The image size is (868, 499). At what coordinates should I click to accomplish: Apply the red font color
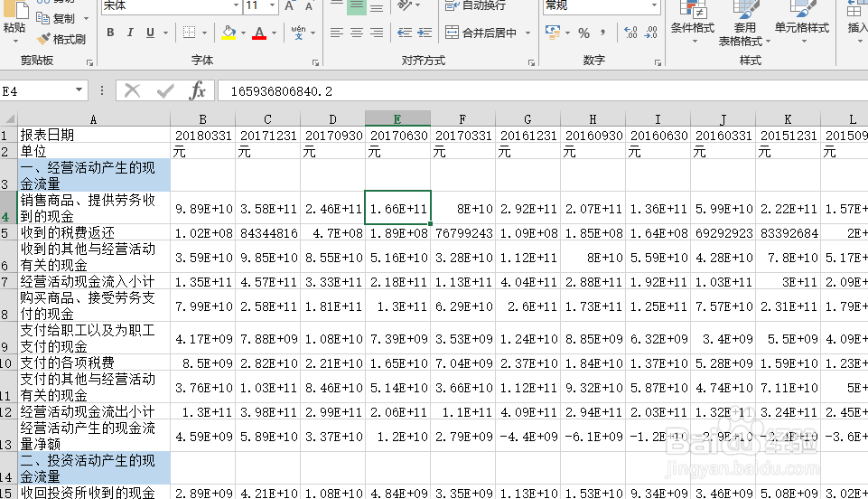point(259,33)
